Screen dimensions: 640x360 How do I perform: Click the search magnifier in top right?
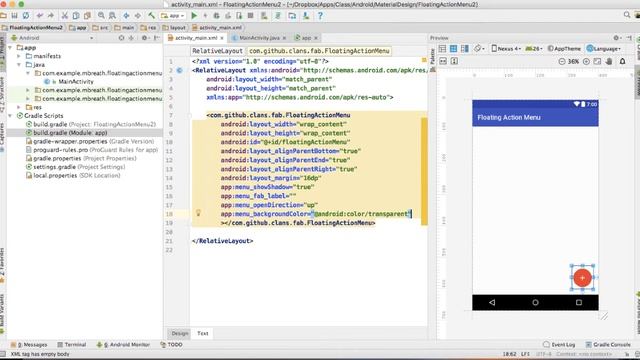(x=627, y=15)
